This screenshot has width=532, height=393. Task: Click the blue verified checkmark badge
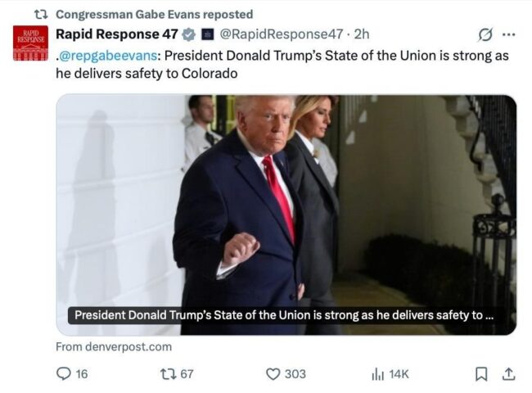point(188,34)
